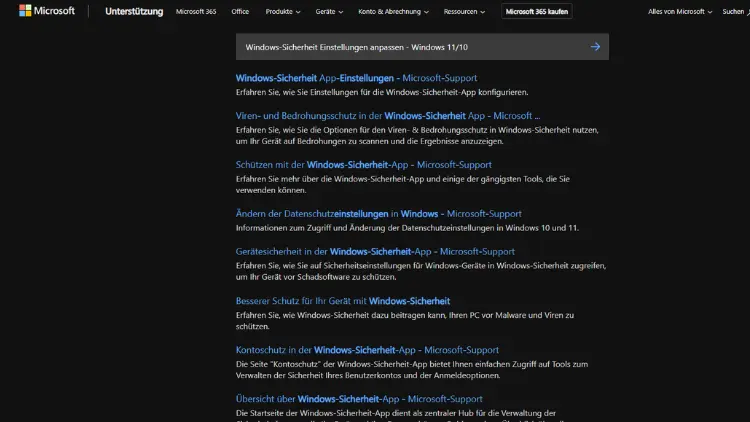Open the Office menu item

240,11
